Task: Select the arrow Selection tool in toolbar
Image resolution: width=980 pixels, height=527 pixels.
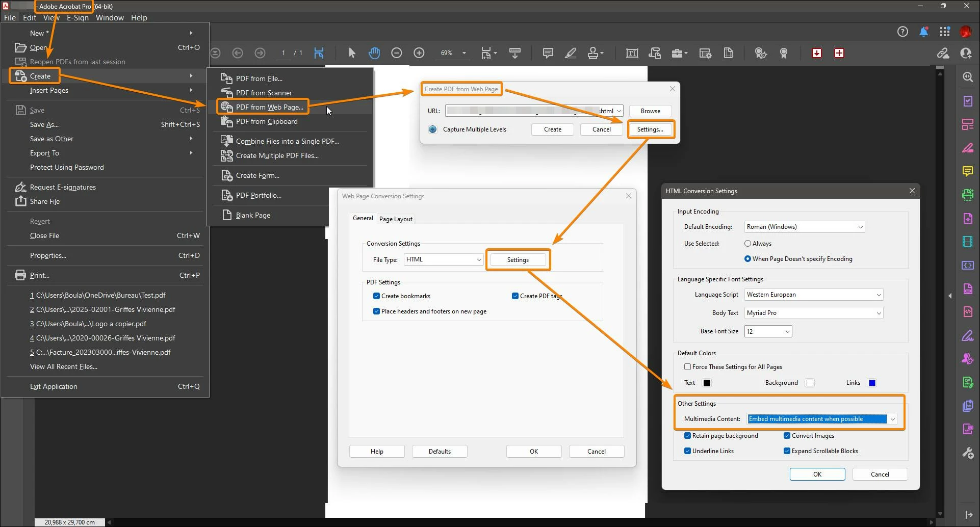Action: click(352, 53)
